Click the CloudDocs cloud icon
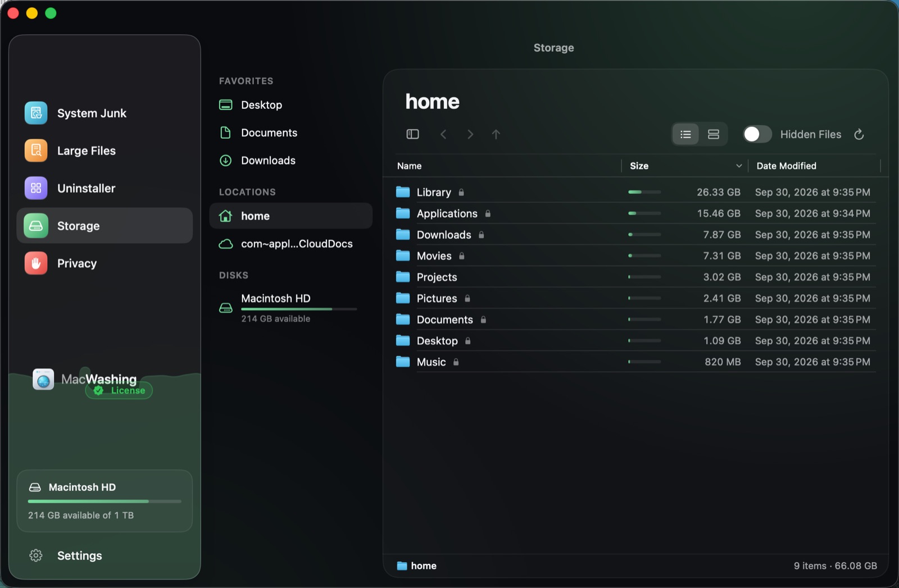Screen dimensions: 899x588 225,244
